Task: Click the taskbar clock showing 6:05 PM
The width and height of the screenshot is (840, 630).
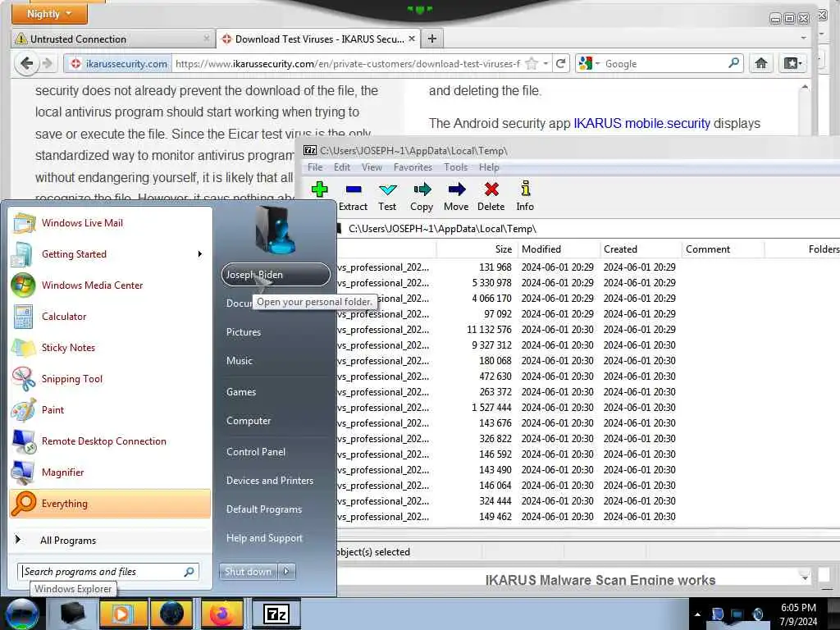Action: click(798, 614)
